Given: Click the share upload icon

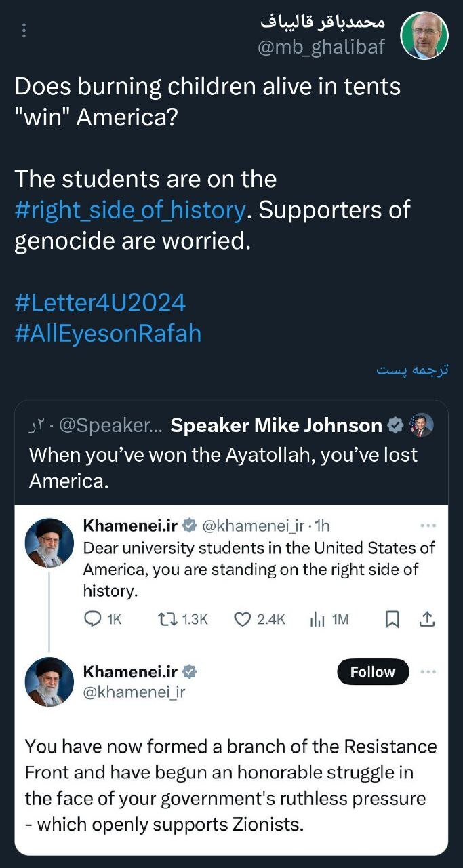Looking at the screenshot, I should 427,619.
